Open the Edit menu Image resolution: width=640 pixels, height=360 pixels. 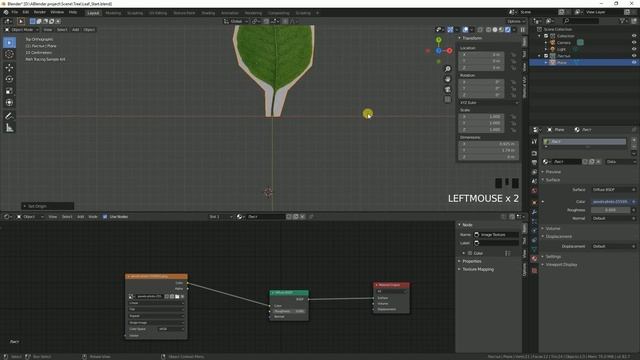click(26, 12)
